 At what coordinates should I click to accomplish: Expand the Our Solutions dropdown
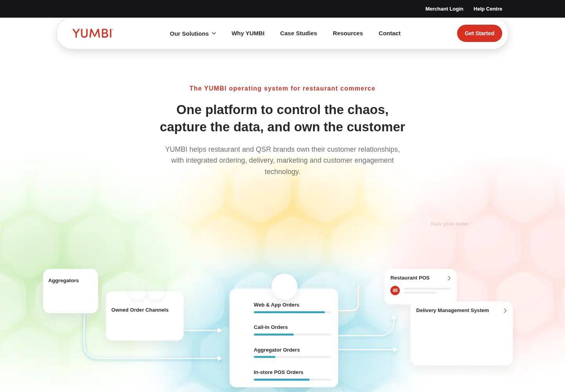click(x=193, y=34)
